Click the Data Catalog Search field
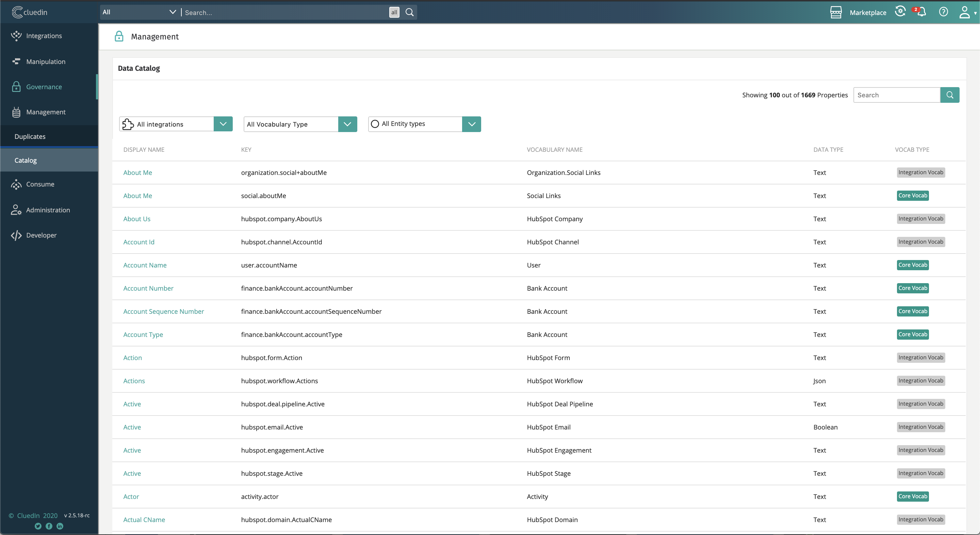 coord(897,95)
